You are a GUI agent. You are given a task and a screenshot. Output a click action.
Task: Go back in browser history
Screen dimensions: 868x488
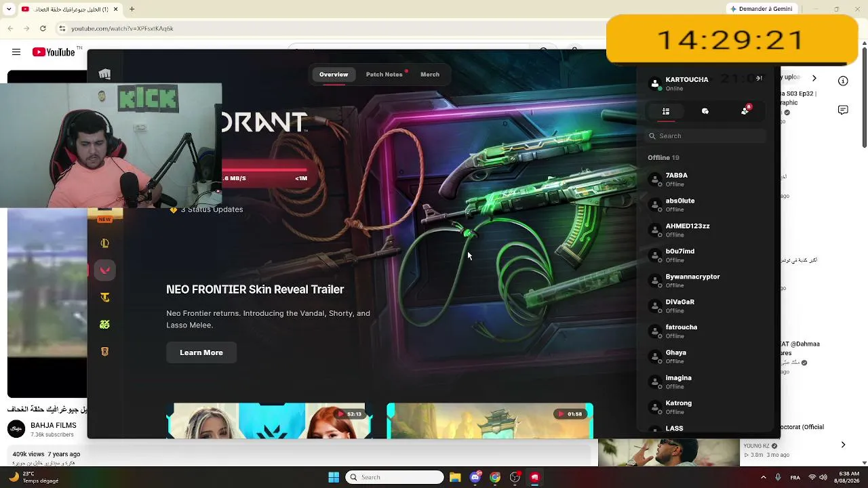(x=11, y=28)
